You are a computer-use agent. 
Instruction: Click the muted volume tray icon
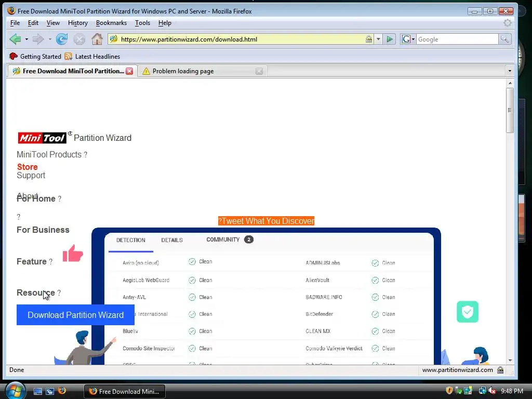coord(492,391)
